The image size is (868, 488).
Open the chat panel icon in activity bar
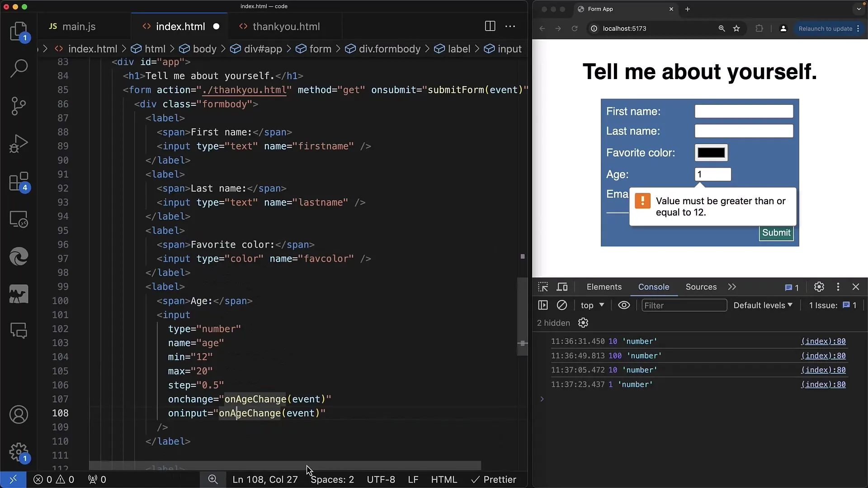point(19,331)
